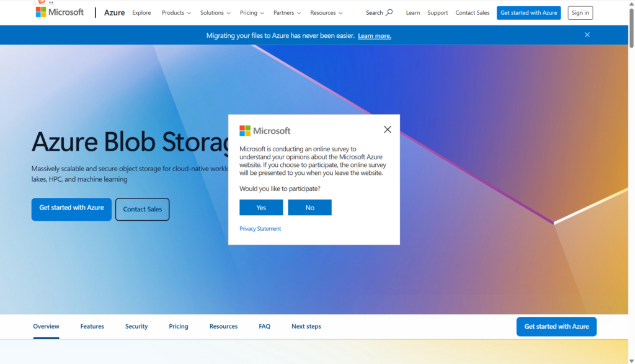Click the hero Contact Sales button
The width and height of the screenshot is (635, 364).
[142, 210]
